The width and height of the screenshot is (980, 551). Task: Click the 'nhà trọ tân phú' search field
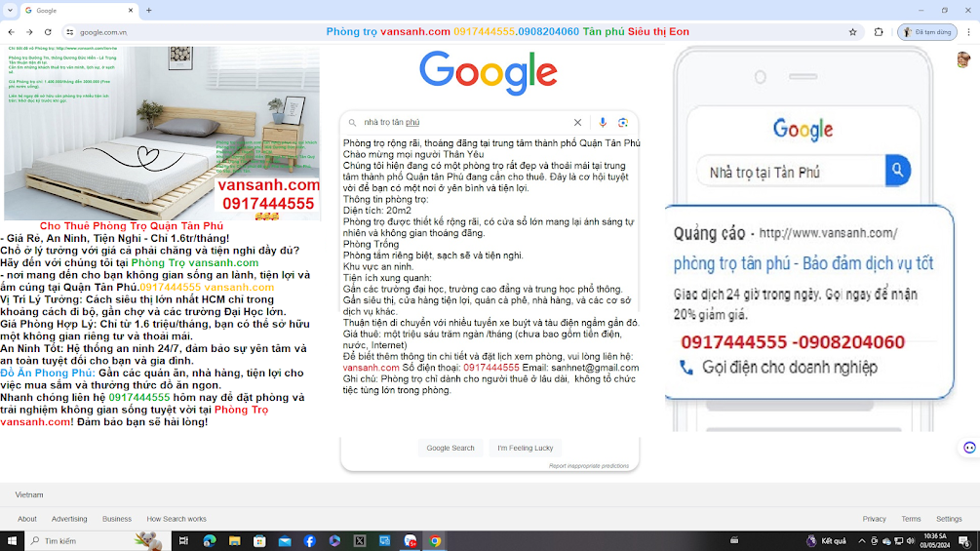465,123
